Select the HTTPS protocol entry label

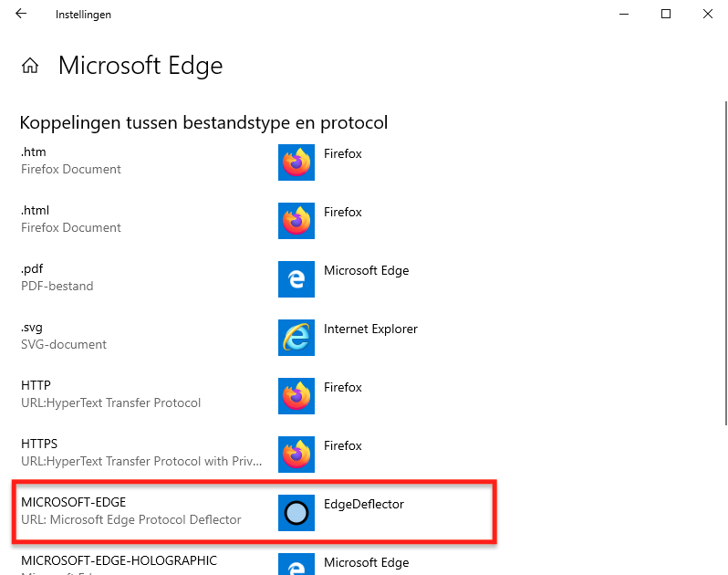(39, 444)
